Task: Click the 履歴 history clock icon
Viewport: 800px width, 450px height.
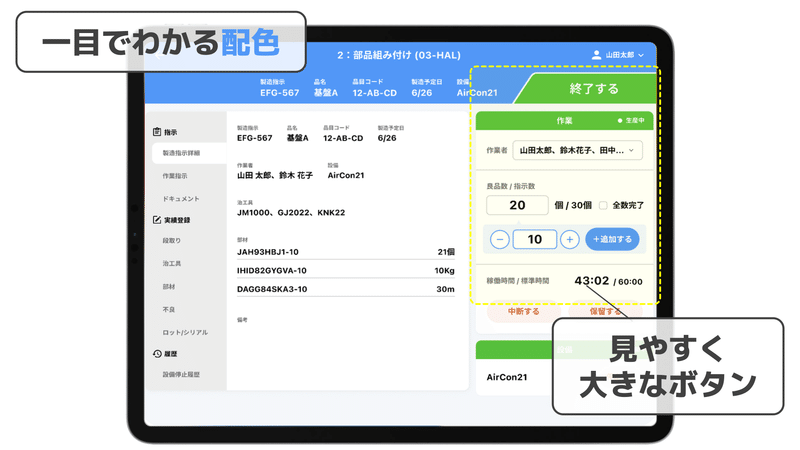Action: pyautogui.click(x=157, y=354)
